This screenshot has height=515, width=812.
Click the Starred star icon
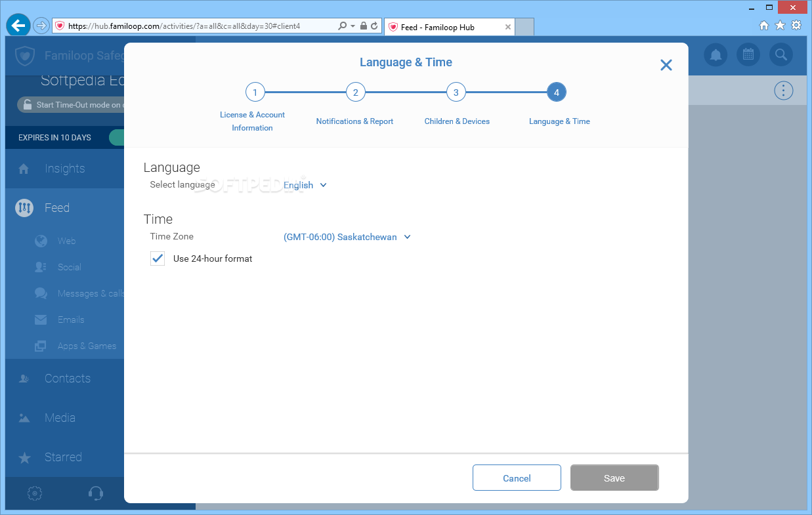[24, 457]
